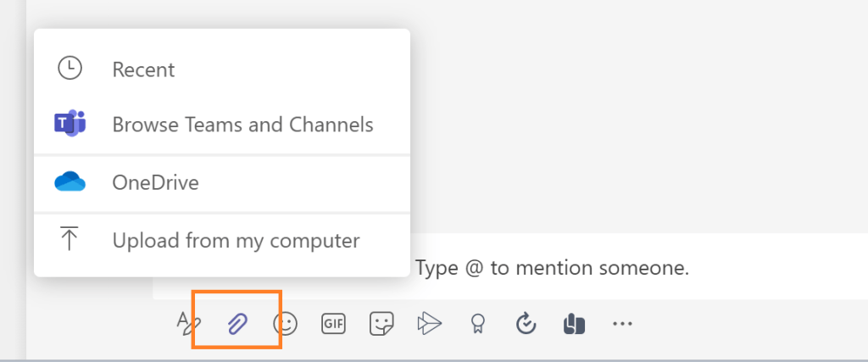Open More options ellipsis in toolbar
The width and height of the screenshot is (868, 362).
pos(623,323)
